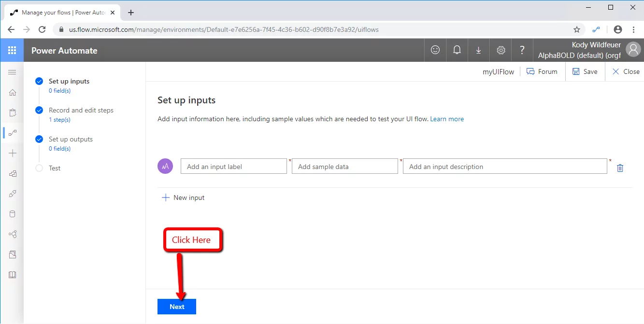The width and height of the screenshot is (644, 324).
Task: Open Data cylinder icon in sidebar
Action: pyautogui.click(x=13, y=214)
